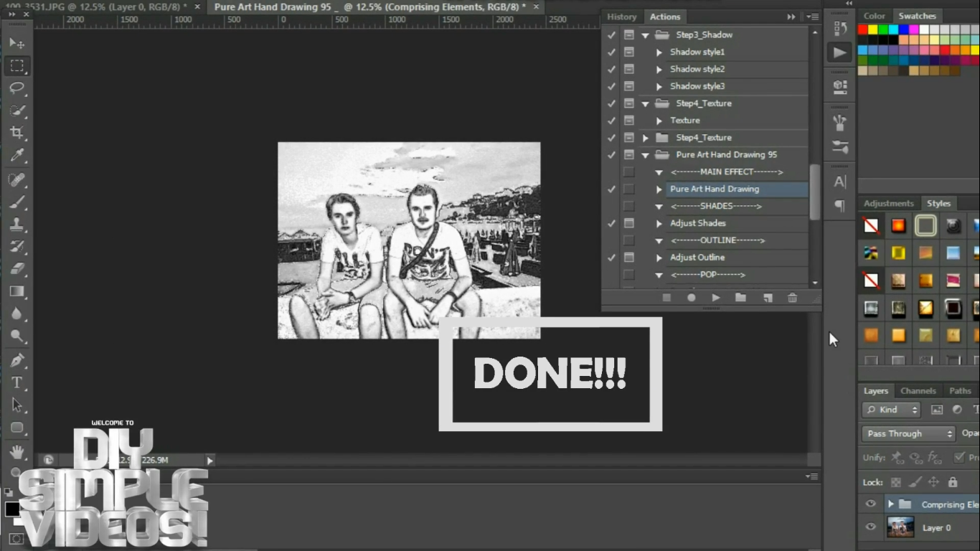Select the Move tool
The width and height of the screenshot is (980, 551).
coord(17,43)
